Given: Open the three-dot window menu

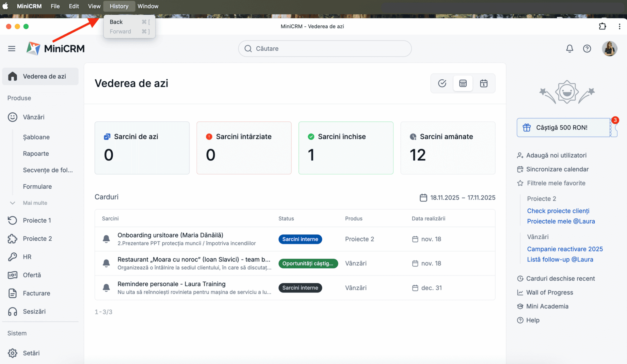Looking at the screenshot, I should click(619, 26).
